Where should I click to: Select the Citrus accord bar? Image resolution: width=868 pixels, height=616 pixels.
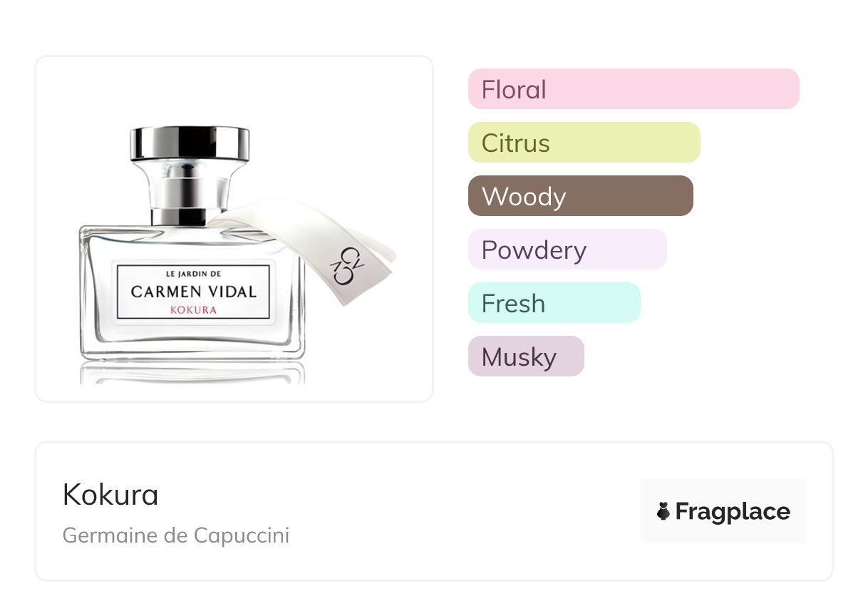(584, 143)
